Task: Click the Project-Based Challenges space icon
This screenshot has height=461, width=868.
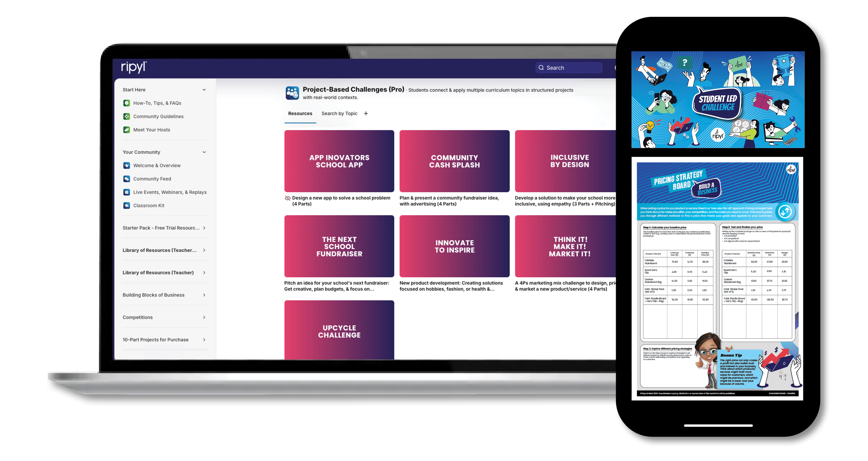Action: [292, 93]
